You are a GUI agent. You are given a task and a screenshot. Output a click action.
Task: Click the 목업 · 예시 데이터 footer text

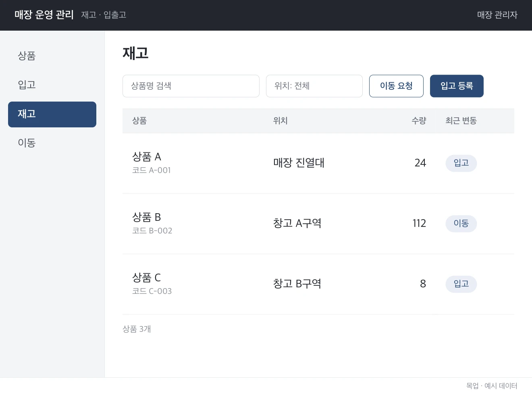pos(492,386)
